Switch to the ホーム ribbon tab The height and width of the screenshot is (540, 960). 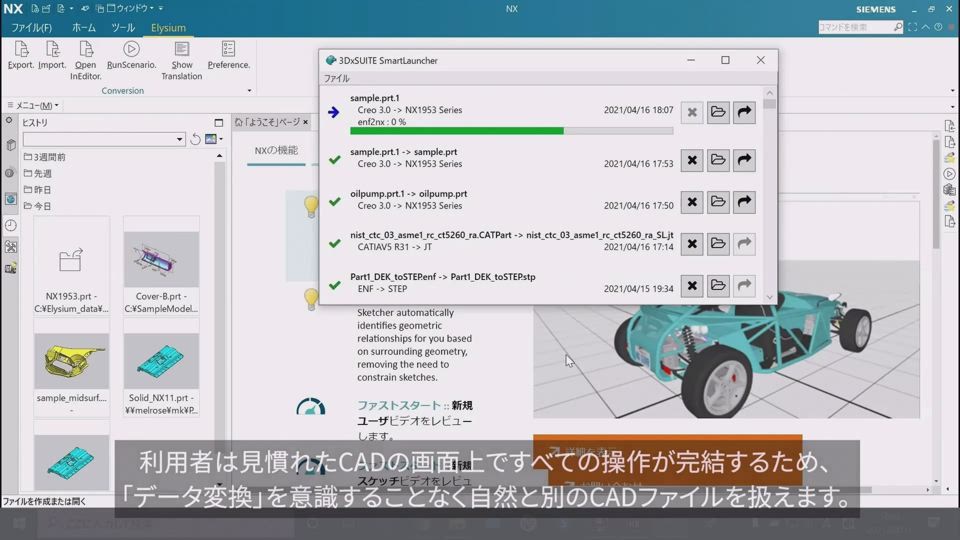pos(84,28)
